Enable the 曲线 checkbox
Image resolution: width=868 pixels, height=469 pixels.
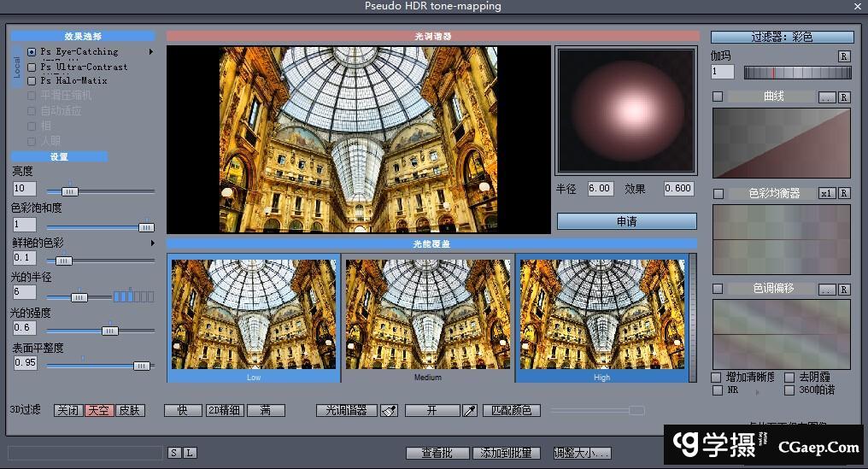[718, 97]
